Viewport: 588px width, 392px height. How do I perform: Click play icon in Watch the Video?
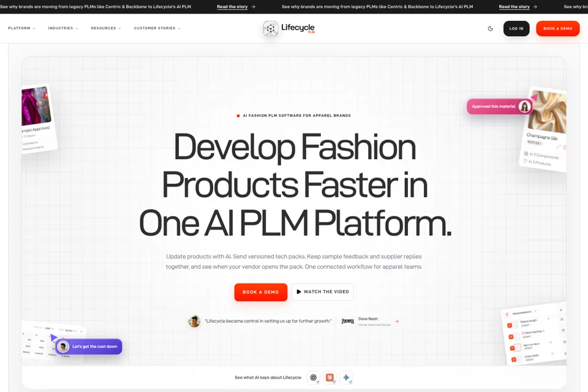click(299, 292)
